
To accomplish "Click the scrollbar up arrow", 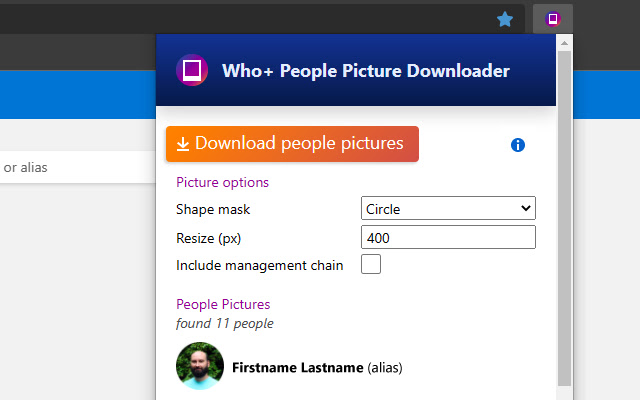I will [564, 43].
